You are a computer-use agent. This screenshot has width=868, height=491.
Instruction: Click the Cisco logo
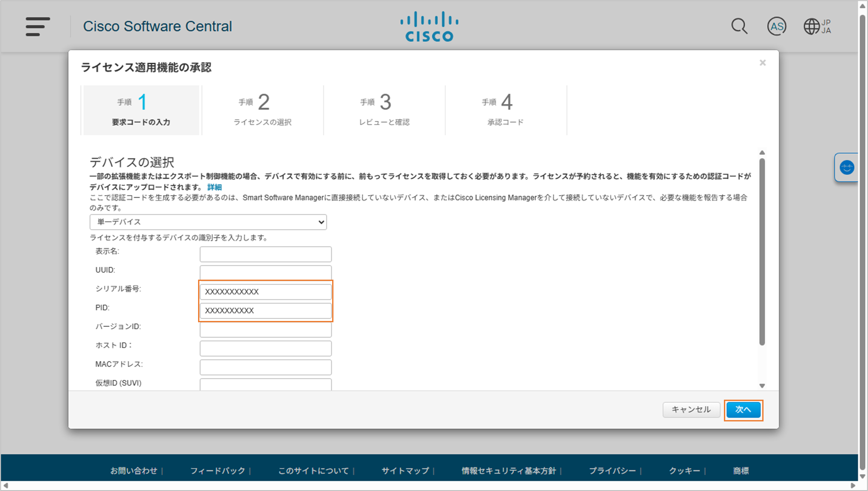click(x=429, y=27)
